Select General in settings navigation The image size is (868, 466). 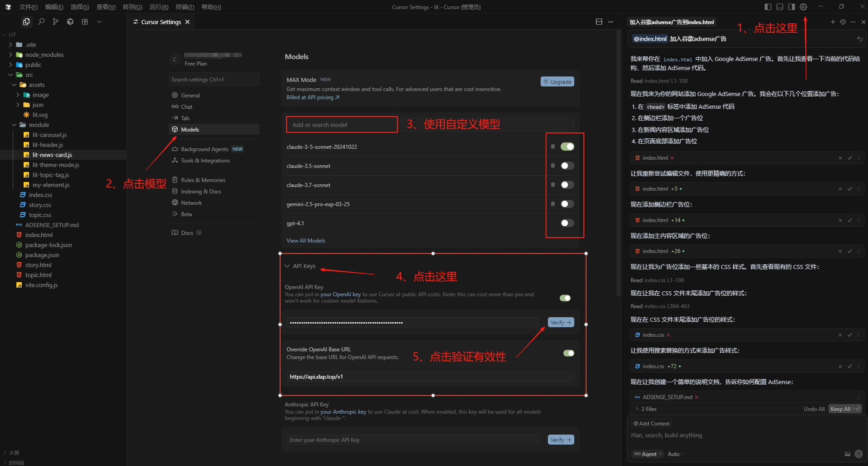pos(214,95)
